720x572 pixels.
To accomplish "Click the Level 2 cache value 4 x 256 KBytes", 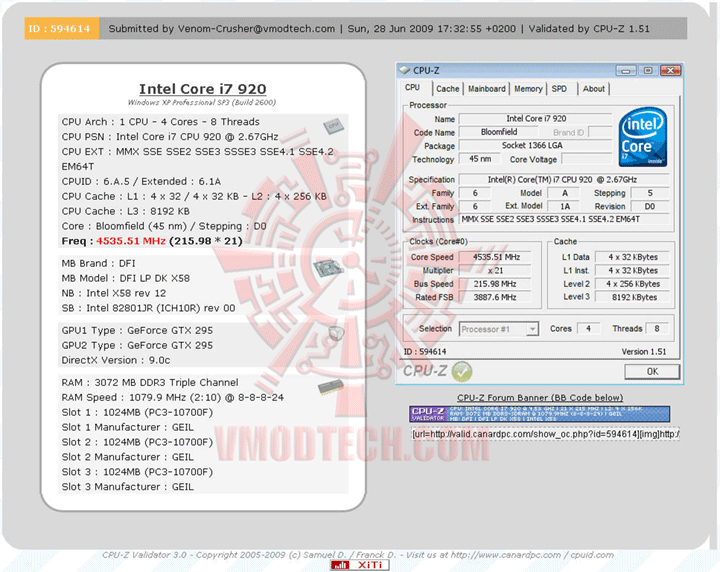I will pyautogui.click(x=633, y=284).
